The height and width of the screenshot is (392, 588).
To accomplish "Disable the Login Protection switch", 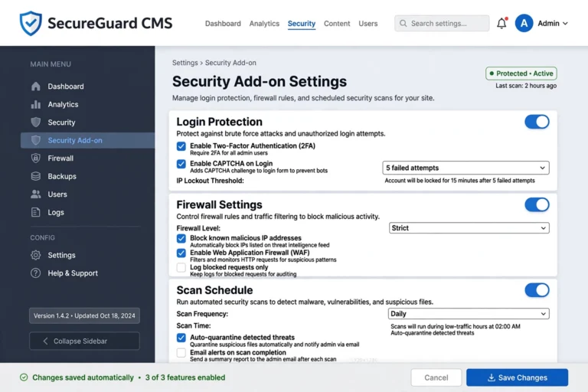I will coord(537,122).
